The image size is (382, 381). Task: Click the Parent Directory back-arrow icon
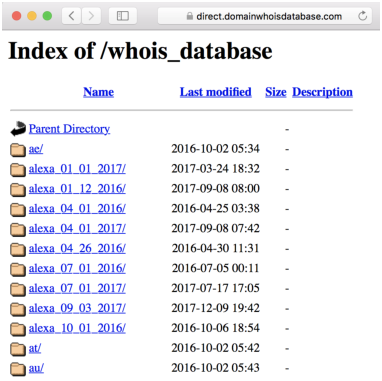click(18, 129)
